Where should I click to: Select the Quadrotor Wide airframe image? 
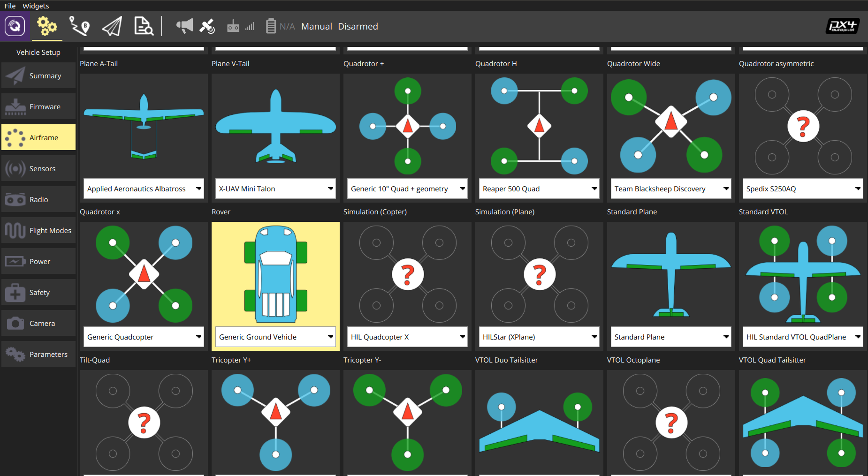[671, 126]
